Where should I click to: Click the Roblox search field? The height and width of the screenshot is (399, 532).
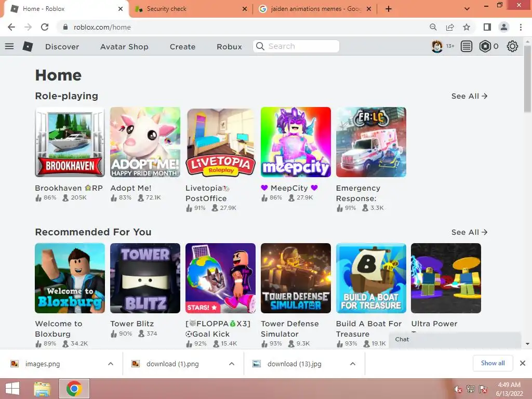(296, 46)
